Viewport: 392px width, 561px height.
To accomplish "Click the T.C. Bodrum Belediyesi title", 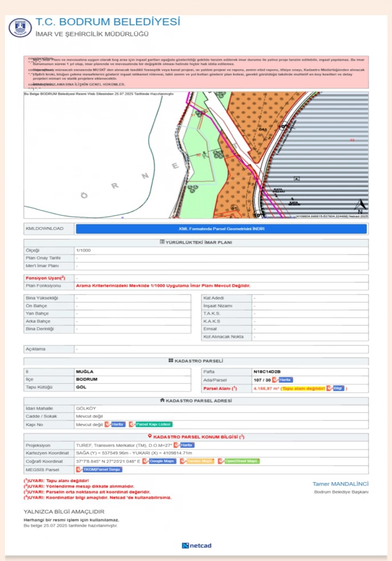I will tap(107, 22).
